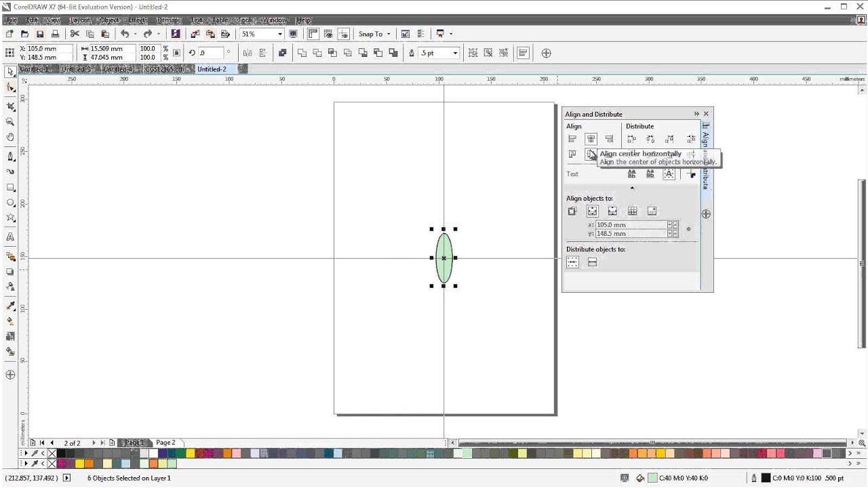
Task: Toggle Show guidelines button in toolbar
Action: pos(344,34)
